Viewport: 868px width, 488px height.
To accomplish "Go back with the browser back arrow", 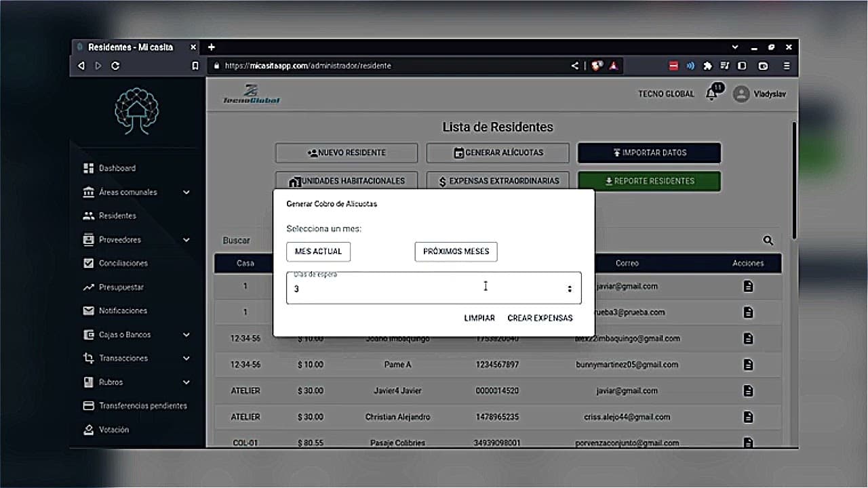I will [81, 66].
